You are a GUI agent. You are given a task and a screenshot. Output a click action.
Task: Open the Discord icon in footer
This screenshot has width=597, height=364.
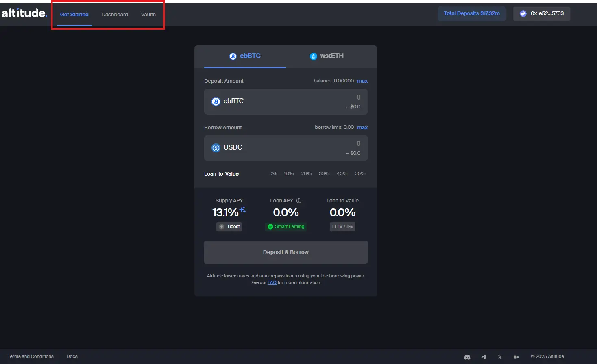pos(467,357)
